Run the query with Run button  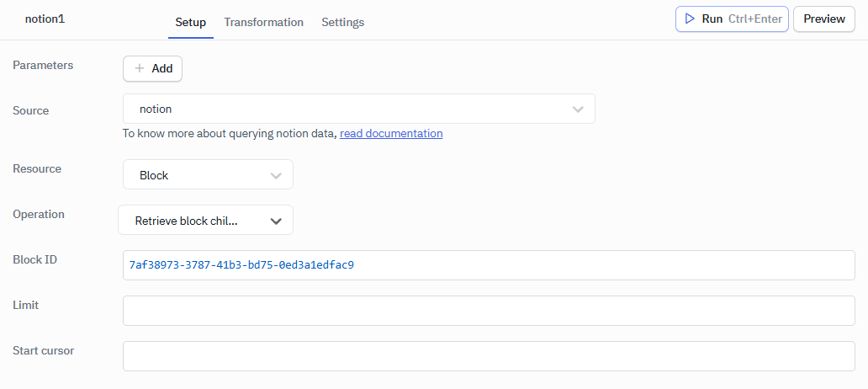[x=731, y=19]
